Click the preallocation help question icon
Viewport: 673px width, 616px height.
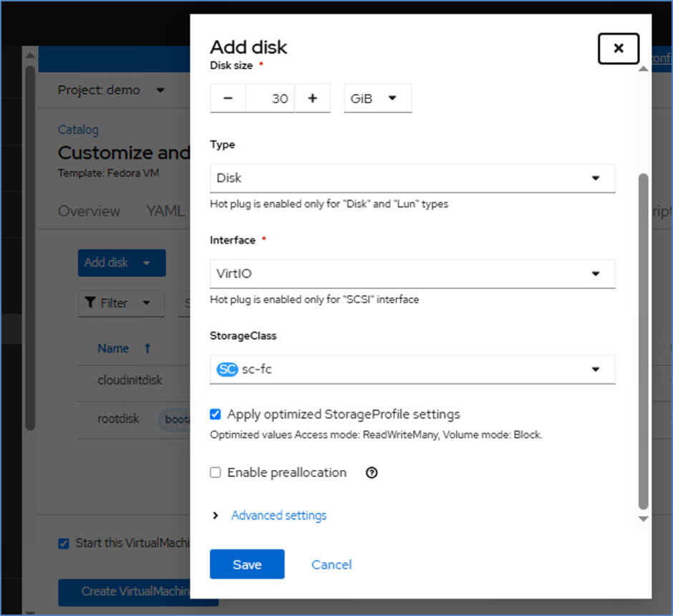point(372,473)
